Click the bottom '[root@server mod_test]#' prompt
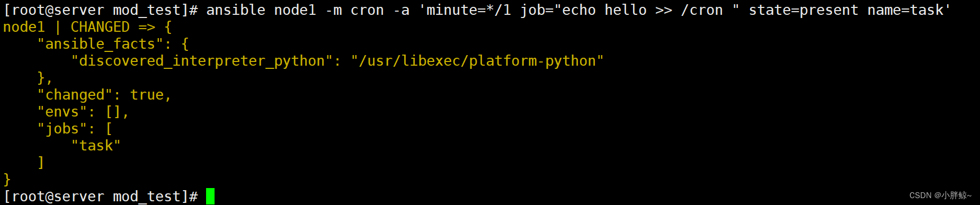Screen dimensions: 980x205 tap(101, 197)
